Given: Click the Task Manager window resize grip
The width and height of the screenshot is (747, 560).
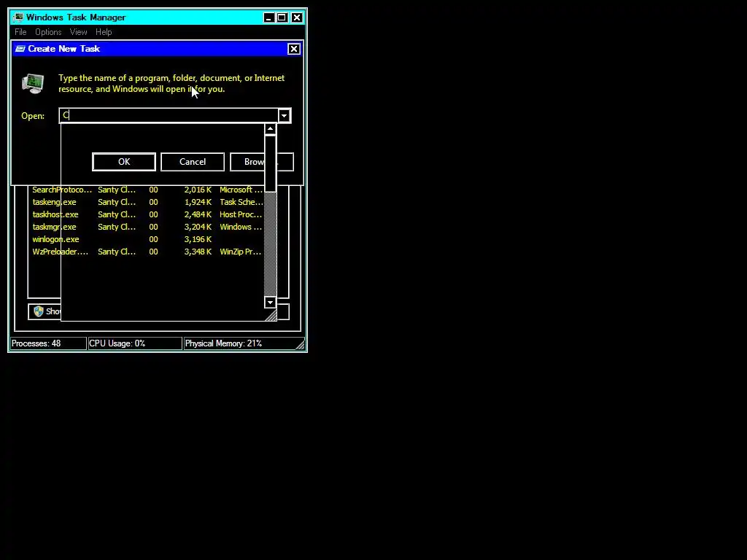Looking at the screenshot, I should click(x=300, y=345).
